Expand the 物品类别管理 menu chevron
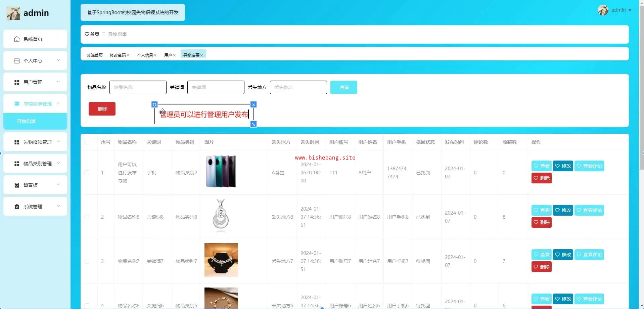 pyautogui.click(x=58, y=163)
